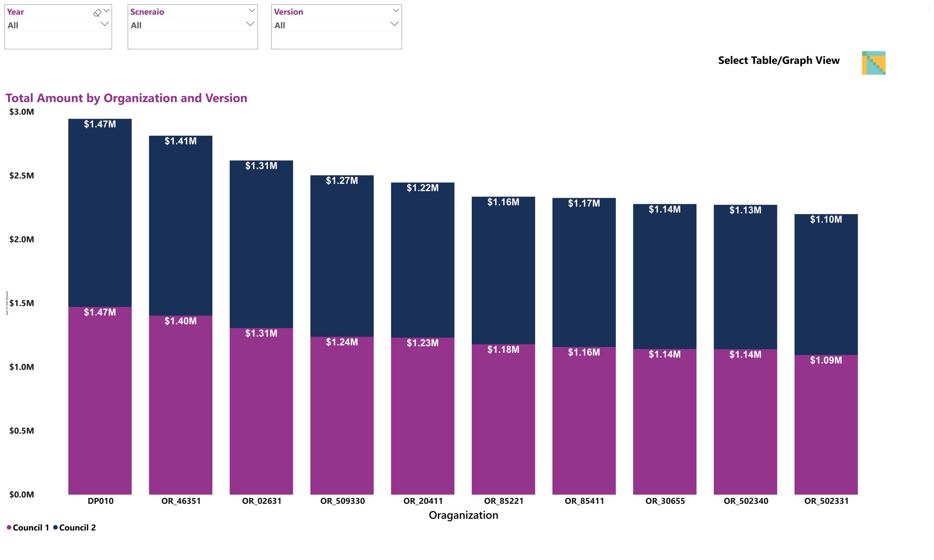Screen dimensions: 934x560
Task: Open the Version All dropdown
Action: tap(336, 25)
